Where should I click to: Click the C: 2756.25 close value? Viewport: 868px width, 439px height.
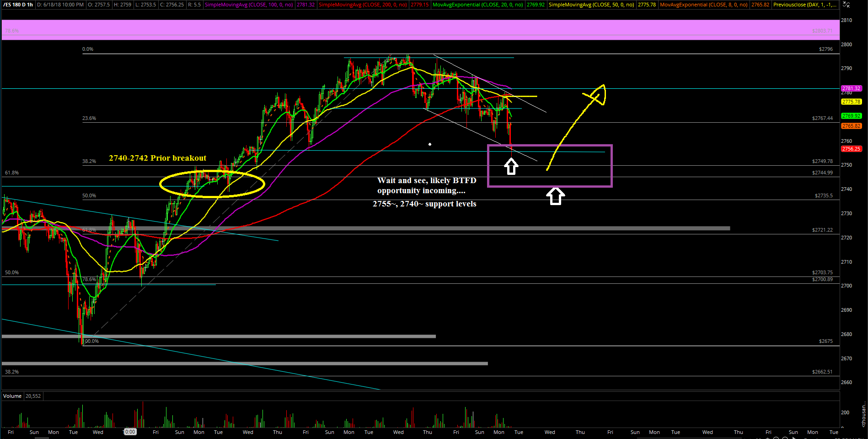click(x=172, y=5)
